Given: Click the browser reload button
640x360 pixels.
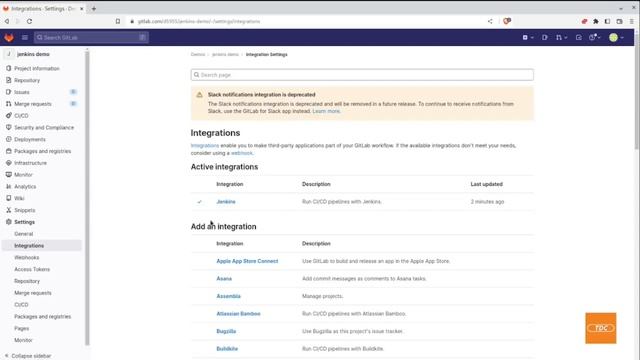Looking at the screenshot, I should pos(29,21).
